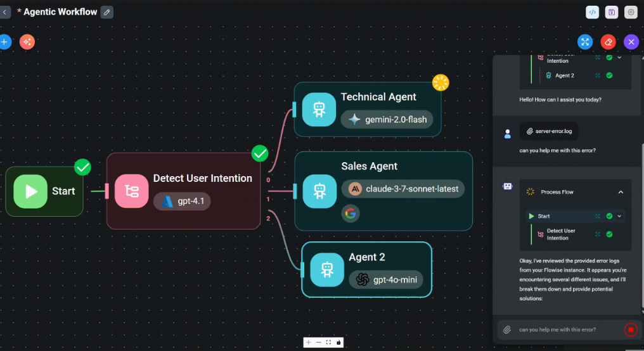Clear chat with the red eraser button
644x351 pixels.
click(x=609, y=42)
